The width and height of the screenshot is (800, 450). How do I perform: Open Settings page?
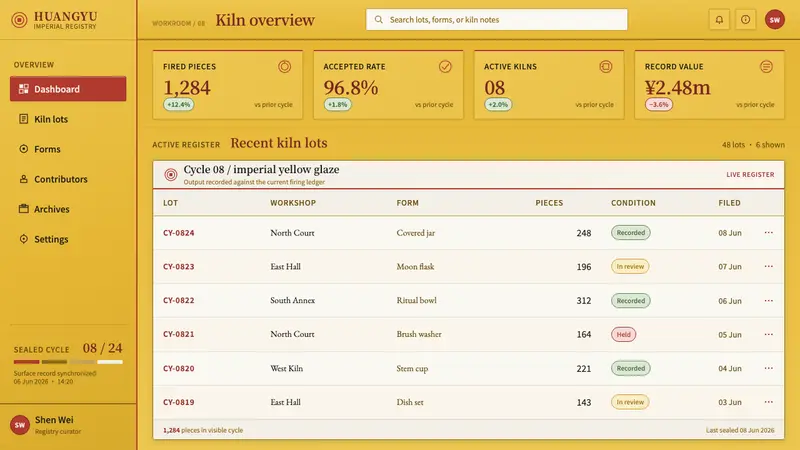68,239
